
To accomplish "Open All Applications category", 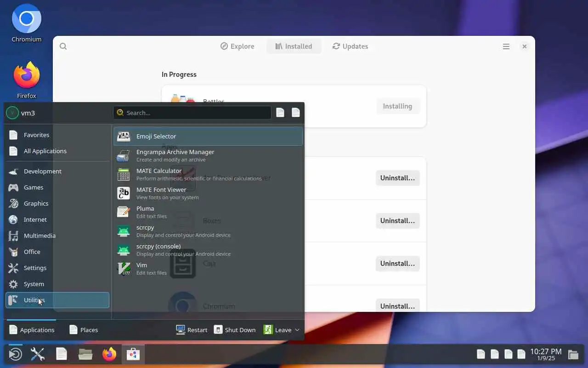I will [x=57, y=151].
